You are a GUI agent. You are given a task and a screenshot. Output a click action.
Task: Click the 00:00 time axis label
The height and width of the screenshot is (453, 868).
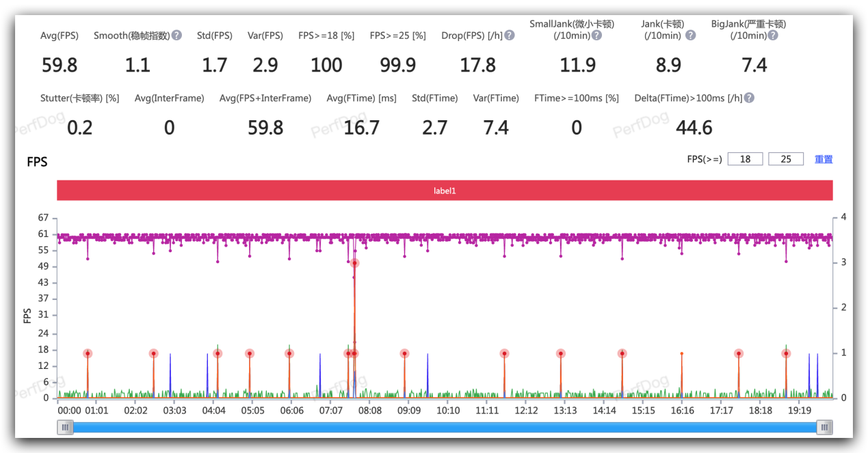tap(69, 411)
